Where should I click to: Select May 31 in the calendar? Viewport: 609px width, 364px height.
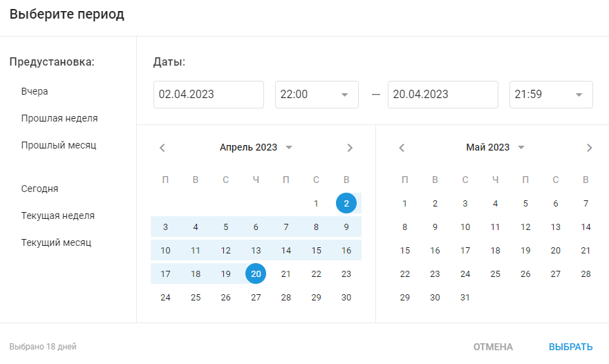coord(465,297)
